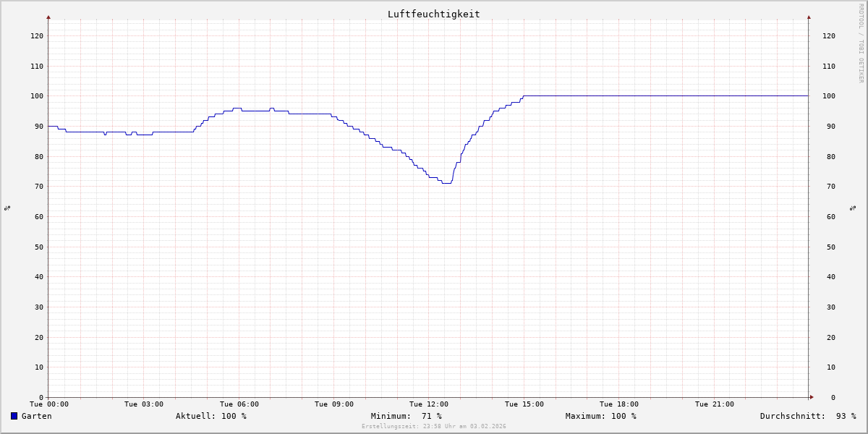
Task: Click the RRDTOOL / TOBI OETIKER watermark
Action: point(861,43)
